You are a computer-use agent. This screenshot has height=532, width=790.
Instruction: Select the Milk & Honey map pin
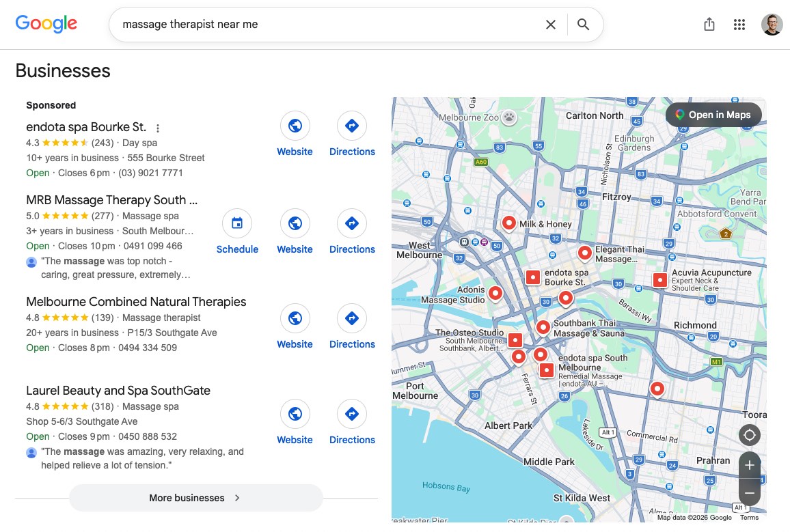point(509,223)
